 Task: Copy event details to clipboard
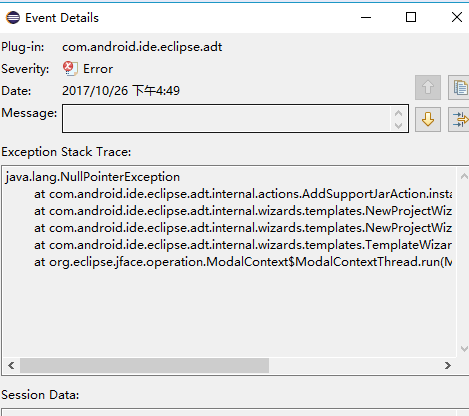point(459,87)
